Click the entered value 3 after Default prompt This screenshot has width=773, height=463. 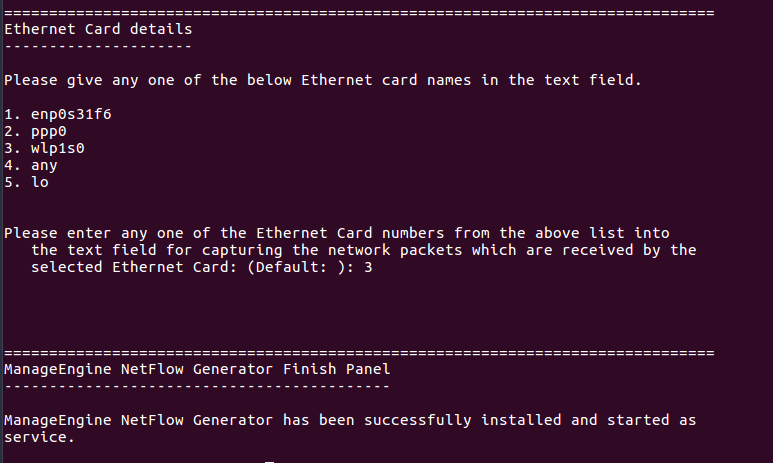369,267
